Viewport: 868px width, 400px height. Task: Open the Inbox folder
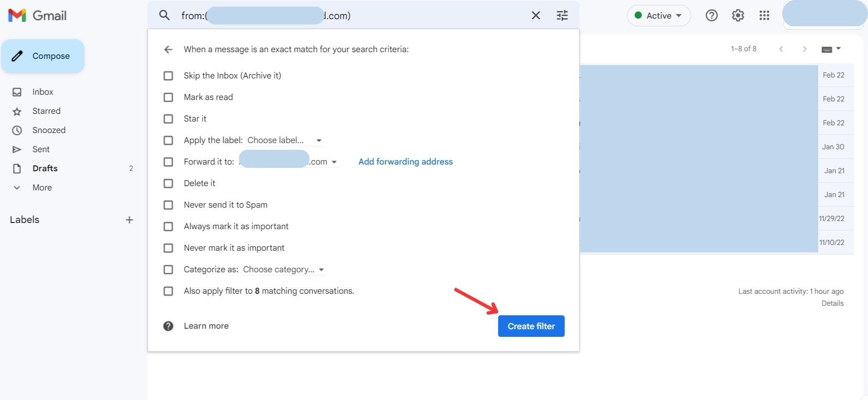point(43,92)
